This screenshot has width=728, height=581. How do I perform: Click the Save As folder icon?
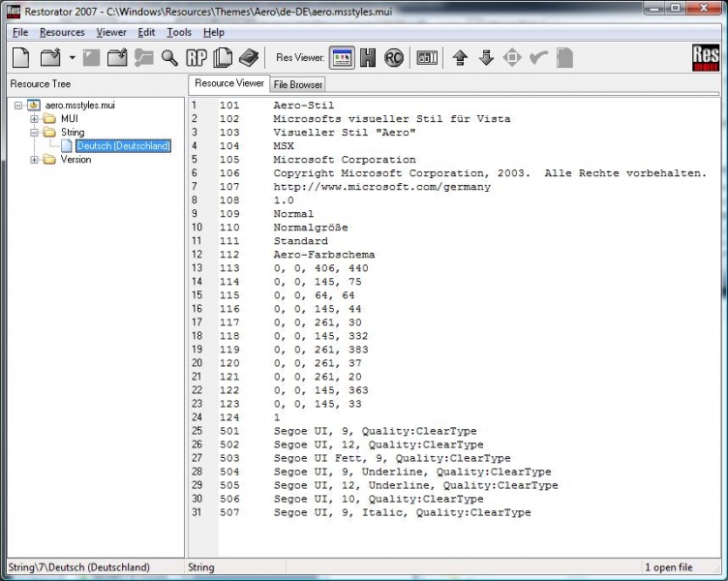pos(117,58)
